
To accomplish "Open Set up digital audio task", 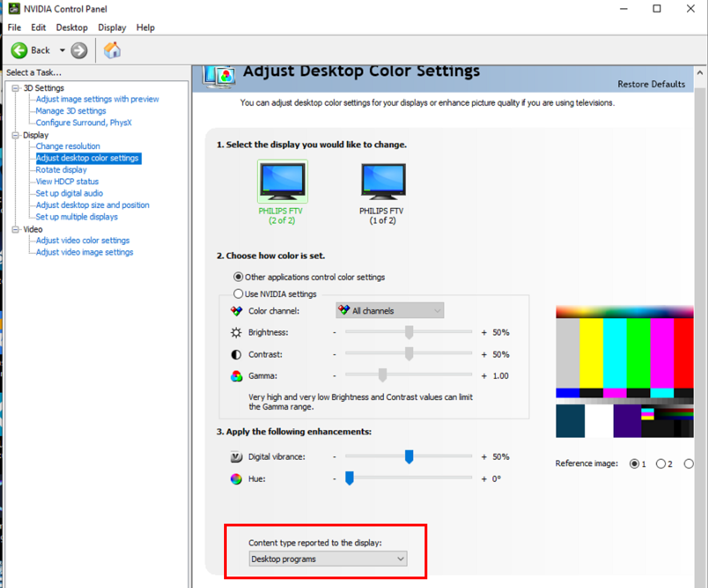I will click(x=70, y=193).
